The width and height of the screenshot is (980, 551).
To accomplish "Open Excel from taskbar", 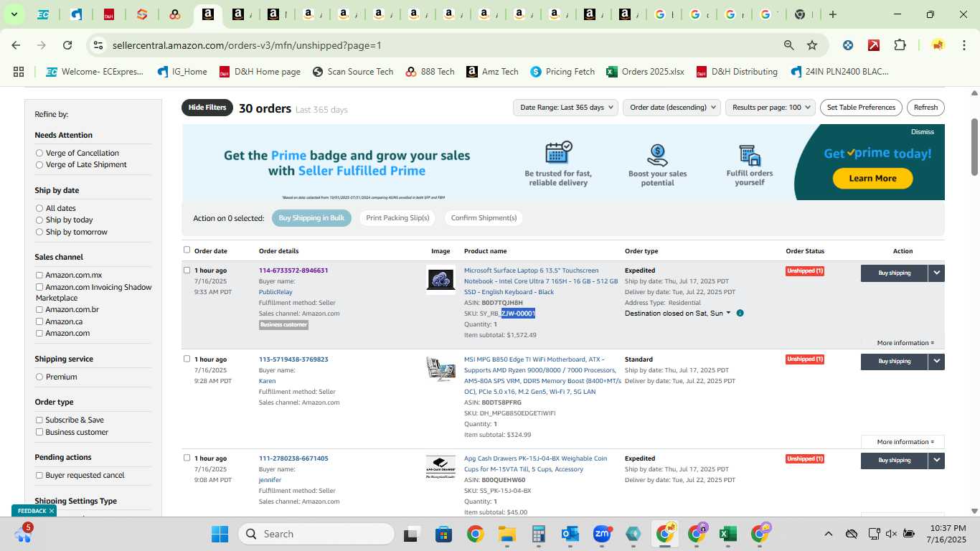I will (x=728, y=534).
